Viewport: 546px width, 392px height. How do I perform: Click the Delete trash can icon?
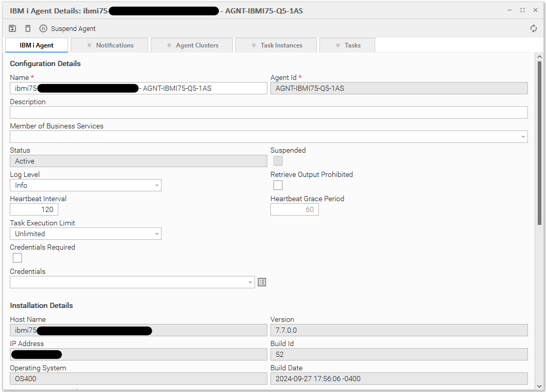(x=28, y=29)
